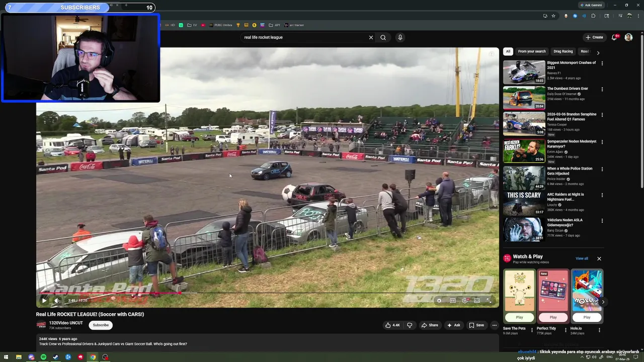
Task: Play the 'Perfect Tidy' game
Action: [x=553, y=317]
